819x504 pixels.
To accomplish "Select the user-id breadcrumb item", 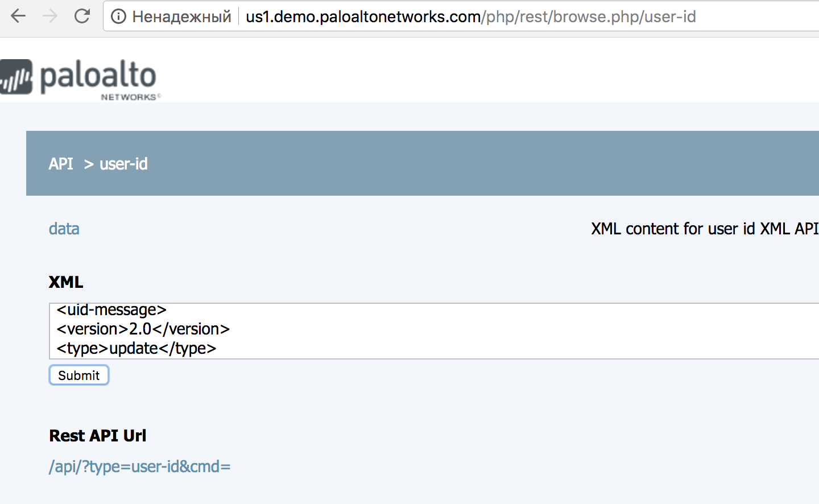I will (123, 164).
